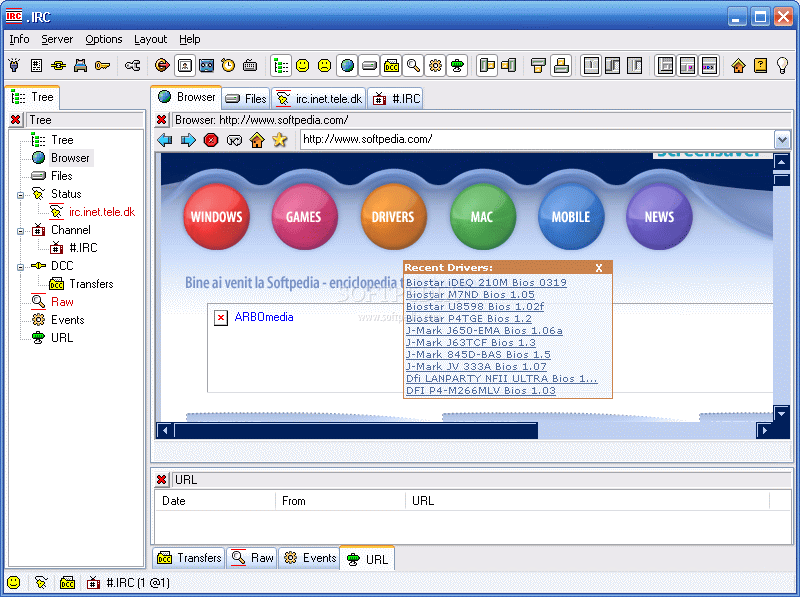The height and width of the screenshot is (597, 800).
Task: Click the keyboard toolbar icon
Action: (x=250, y=65)
